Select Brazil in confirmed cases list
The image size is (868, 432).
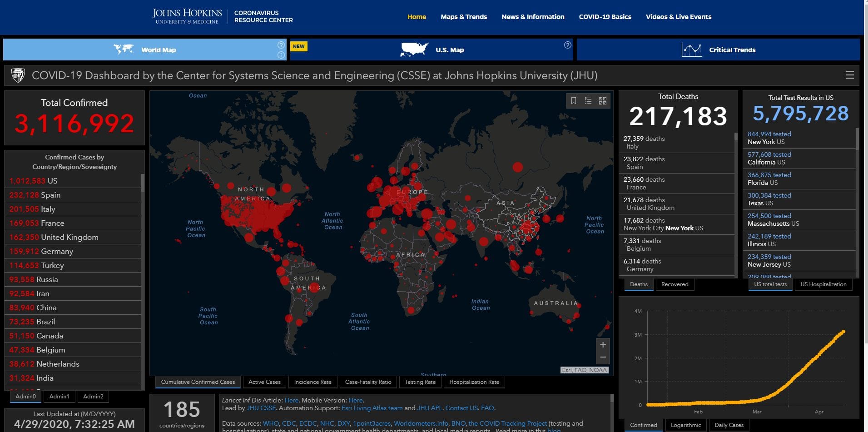(73, 322)
